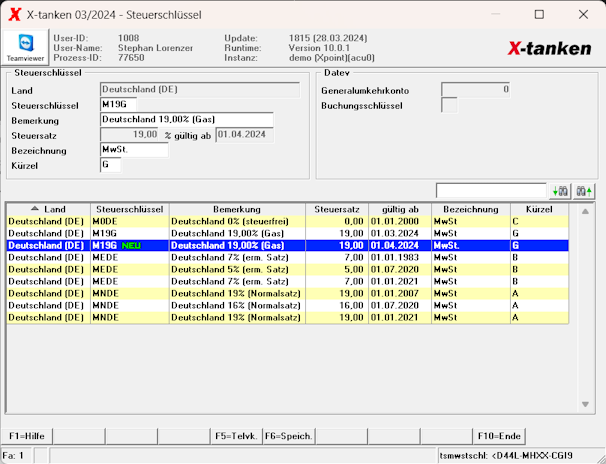The width and height of the screenshot is (606, 464).
Task: Click the M0DE key cell
Action: click(x=130, y=221)
